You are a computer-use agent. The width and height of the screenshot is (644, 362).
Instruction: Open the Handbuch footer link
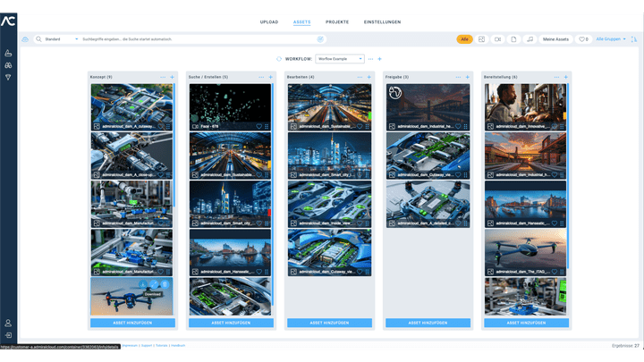click(x=178, y=346)
